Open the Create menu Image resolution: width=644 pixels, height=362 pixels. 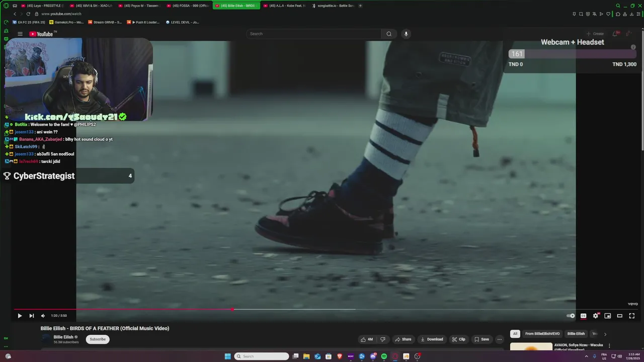595,34
